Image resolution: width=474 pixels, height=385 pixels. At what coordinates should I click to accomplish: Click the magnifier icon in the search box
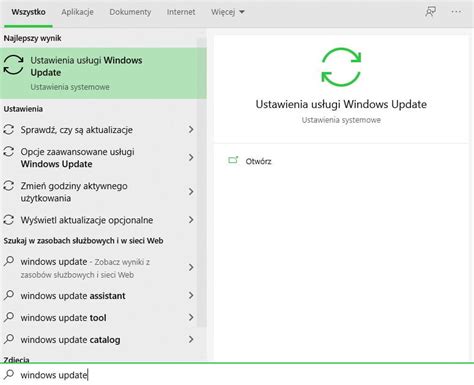click(9, 374)
